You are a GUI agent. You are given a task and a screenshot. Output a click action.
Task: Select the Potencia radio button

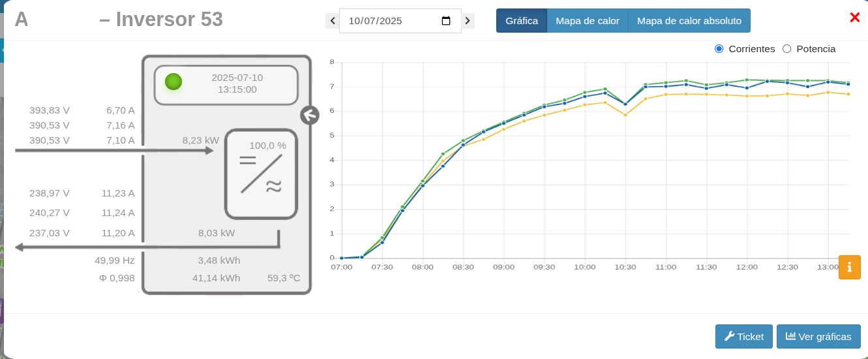click(x=786, y=49)
